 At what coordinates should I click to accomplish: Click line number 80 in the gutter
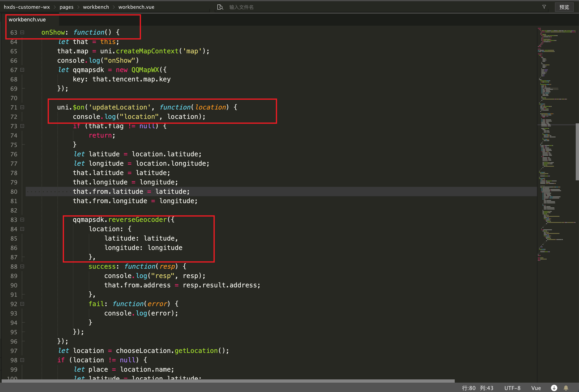[14, 192]
